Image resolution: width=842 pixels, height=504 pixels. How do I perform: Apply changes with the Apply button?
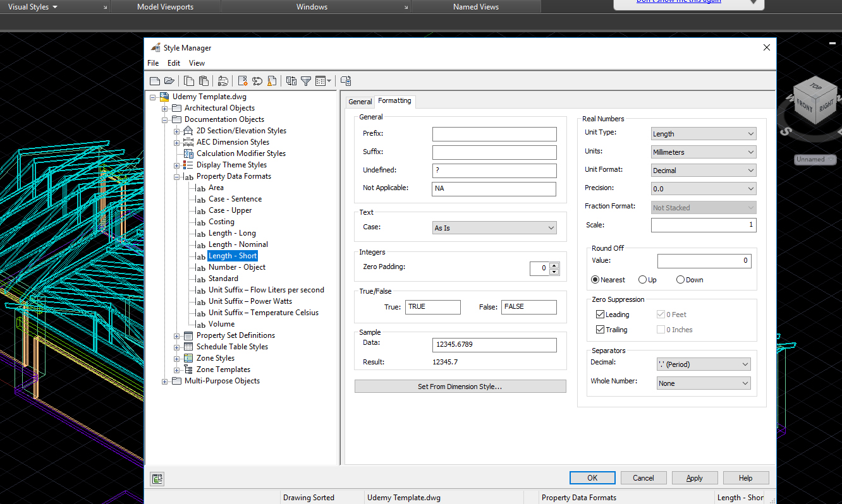tap(694, 477)
